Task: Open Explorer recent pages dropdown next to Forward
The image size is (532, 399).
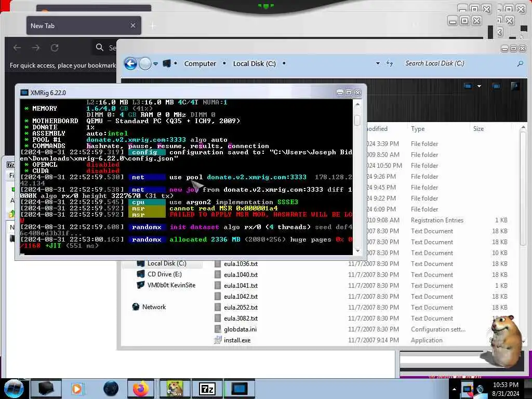Action: [x=155, y=63]
